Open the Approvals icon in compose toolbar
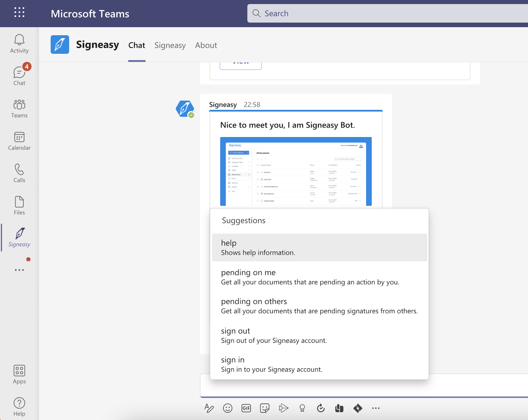This screenshot has width=528, height=420. pyautogui.click(x=321, y=408)
